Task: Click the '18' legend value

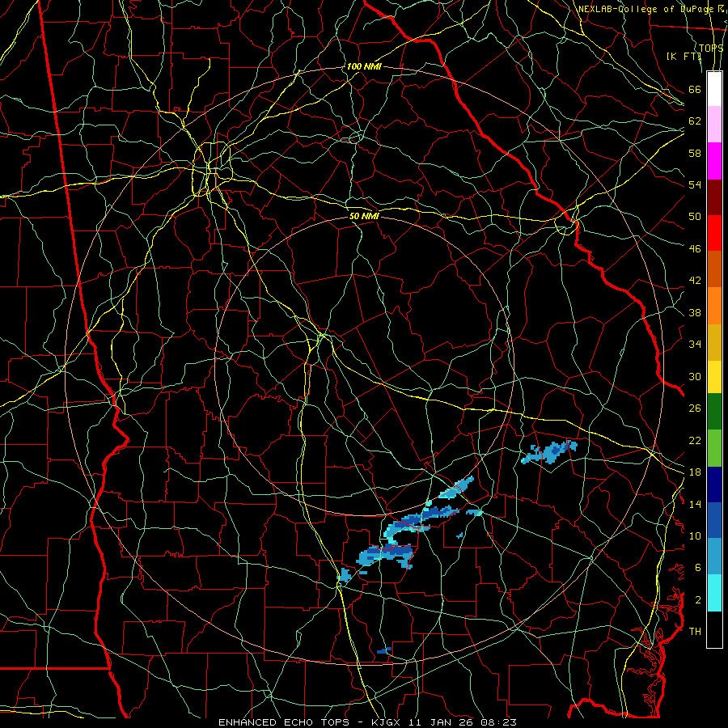Action: pos(695,472)
